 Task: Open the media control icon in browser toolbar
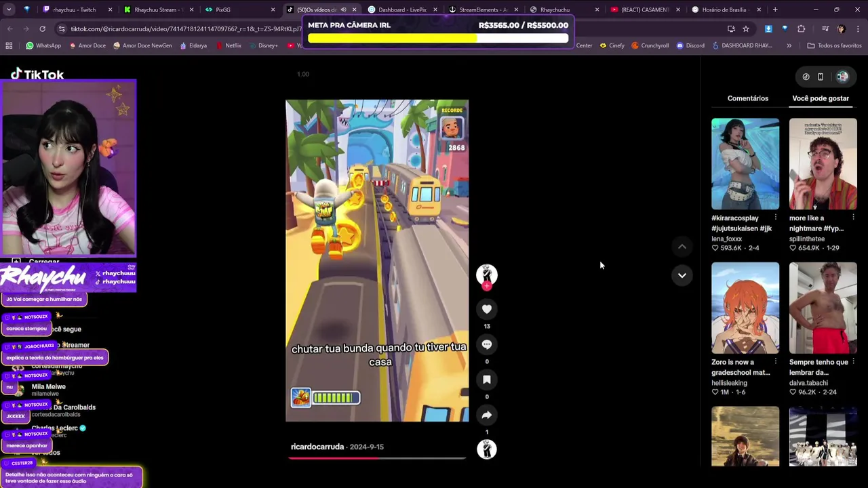[825, 28]
